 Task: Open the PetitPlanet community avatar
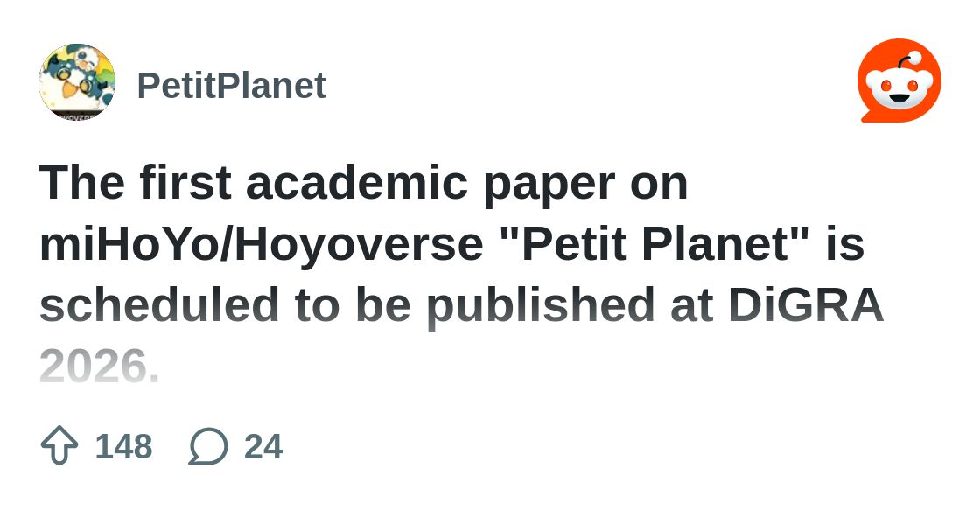(x=77, y=81)
